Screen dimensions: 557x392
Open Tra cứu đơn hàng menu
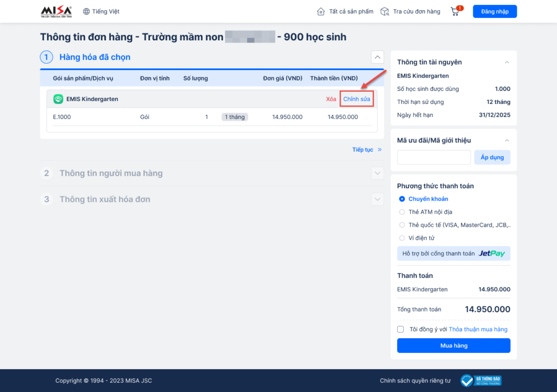point(410,11)
